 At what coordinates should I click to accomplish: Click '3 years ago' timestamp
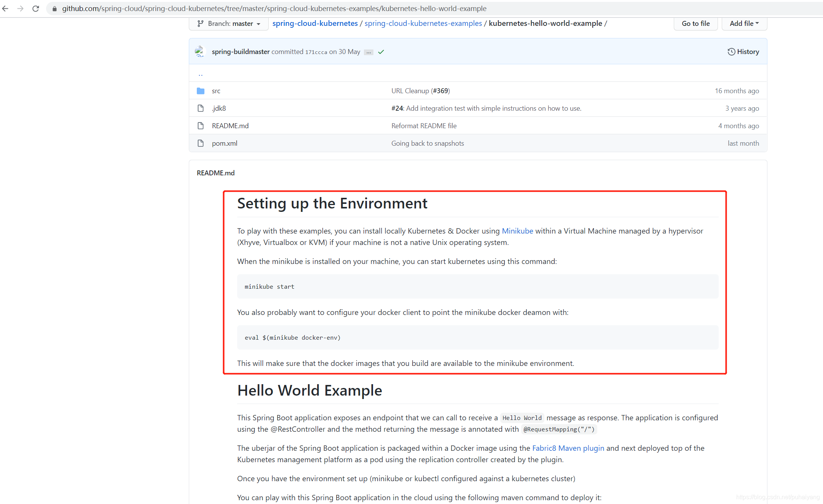742,108
